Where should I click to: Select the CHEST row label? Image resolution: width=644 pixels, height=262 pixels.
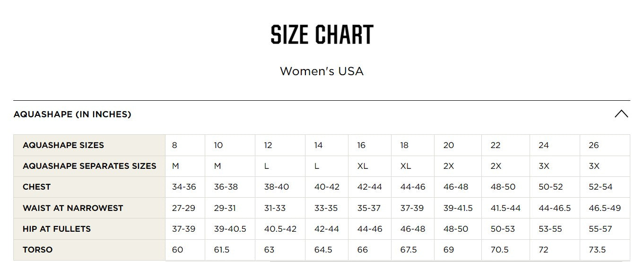[36, 187]
